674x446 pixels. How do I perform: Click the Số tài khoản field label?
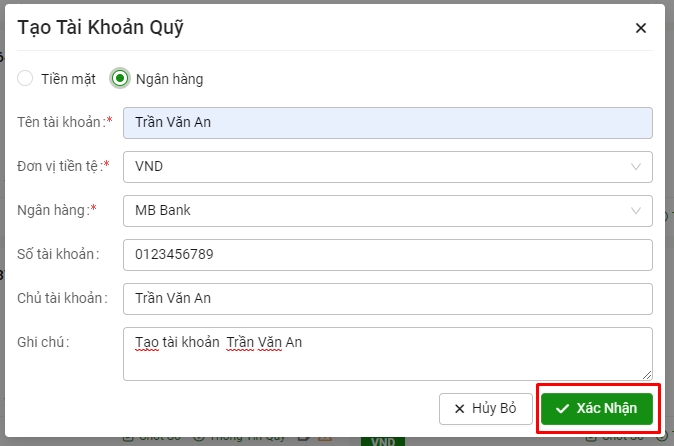click(59, 254)
